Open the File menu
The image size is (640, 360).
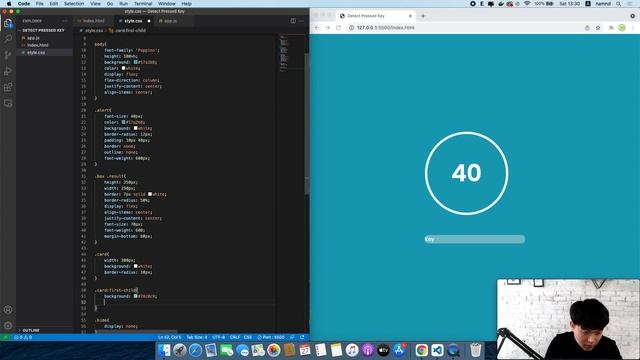tap(40, 4)
